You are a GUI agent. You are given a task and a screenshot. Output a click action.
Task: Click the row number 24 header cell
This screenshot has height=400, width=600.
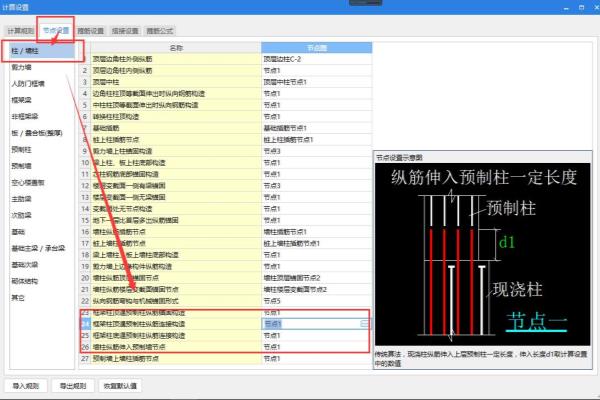pos(85,324)
